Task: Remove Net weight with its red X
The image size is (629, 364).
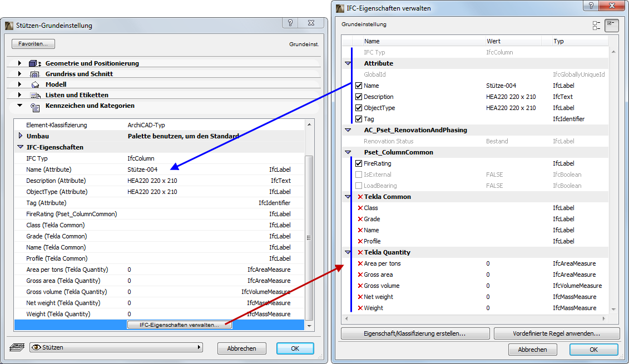Action: click(x=360, y=297)
